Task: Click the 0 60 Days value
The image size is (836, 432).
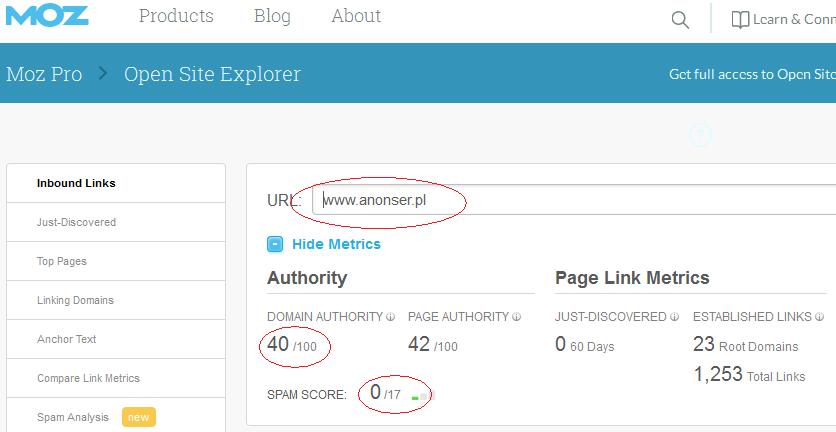Action: pyautogui.click(x=584, y=345)
